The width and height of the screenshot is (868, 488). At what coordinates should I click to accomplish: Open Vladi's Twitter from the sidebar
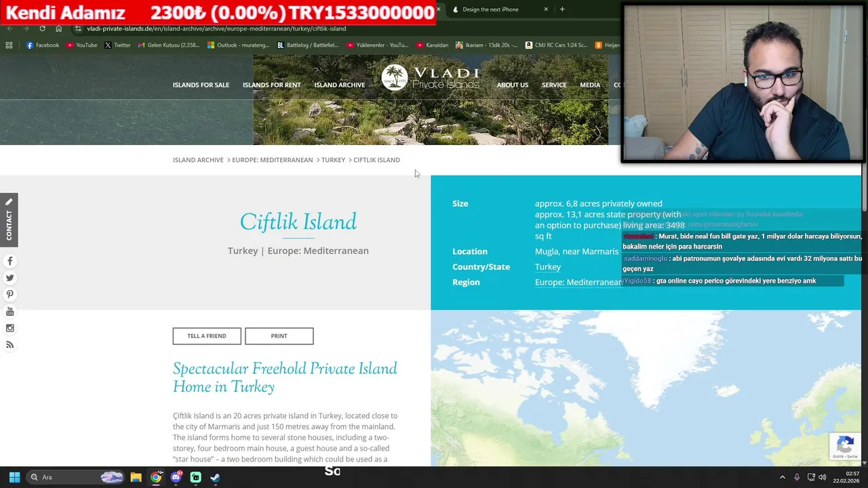pos(9,278)
